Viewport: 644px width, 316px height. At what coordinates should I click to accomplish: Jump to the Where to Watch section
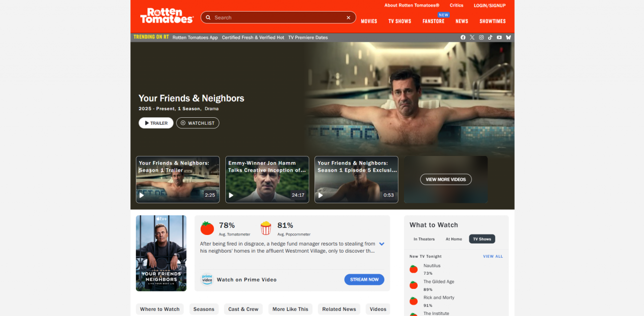point(160,309)
